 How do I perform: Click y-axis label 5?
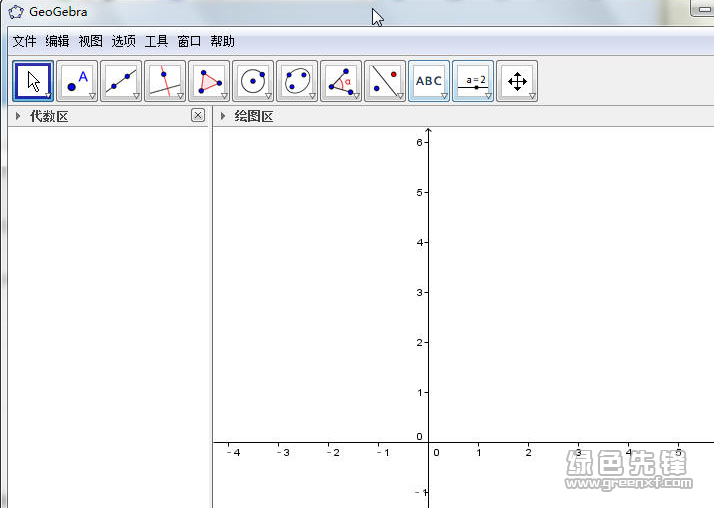tap(419, 193)
